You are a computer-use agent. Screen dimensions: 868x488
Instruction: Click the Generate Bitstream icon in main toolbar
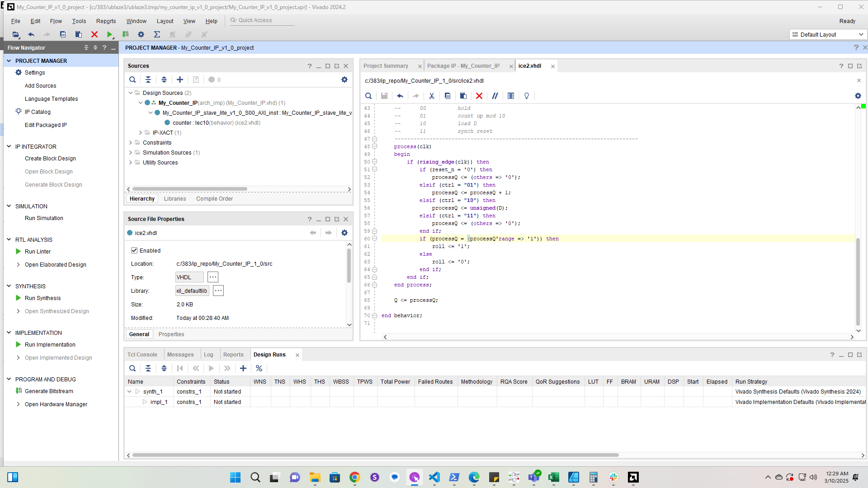[126, 34]
